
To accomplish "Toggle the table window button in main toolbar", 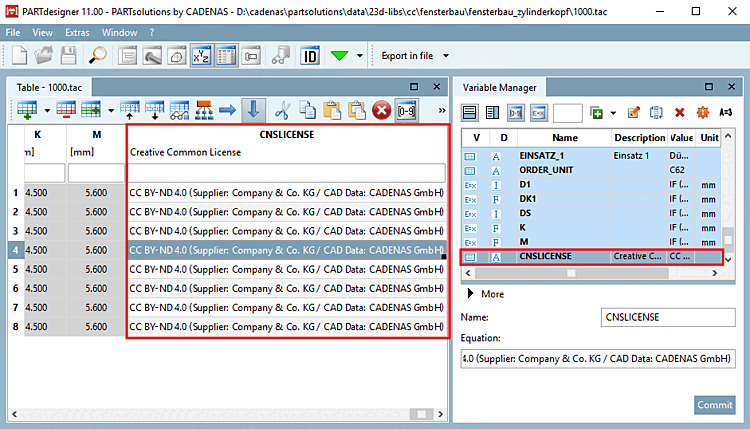I will tap(226, 56).
